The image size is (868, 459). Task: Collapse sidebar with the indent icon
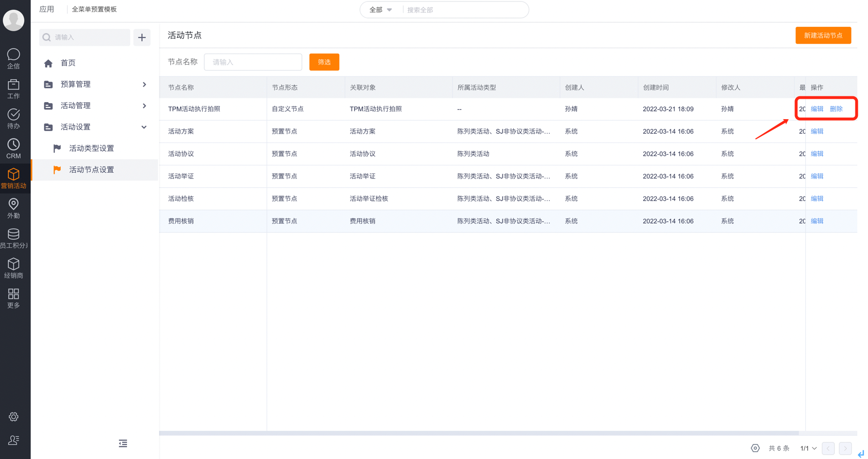[x=123, y=443]
